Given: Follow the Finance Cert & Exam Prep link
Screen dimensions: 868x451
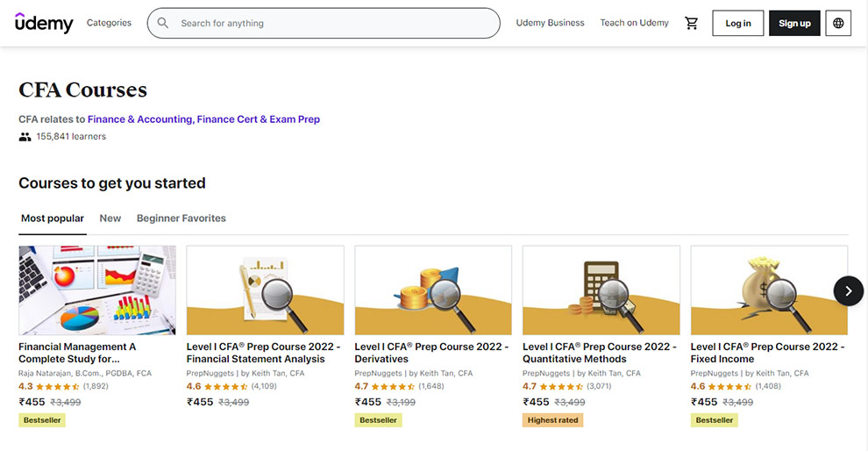Looking at the screenshot, I should coord(259,119).
